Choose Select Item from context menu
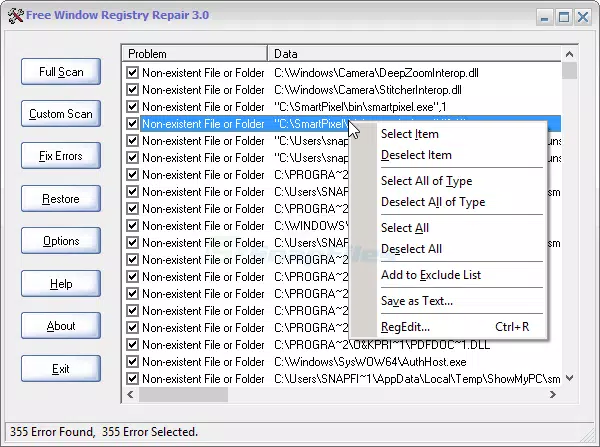The image size is (600, 447). coord(409,134)
